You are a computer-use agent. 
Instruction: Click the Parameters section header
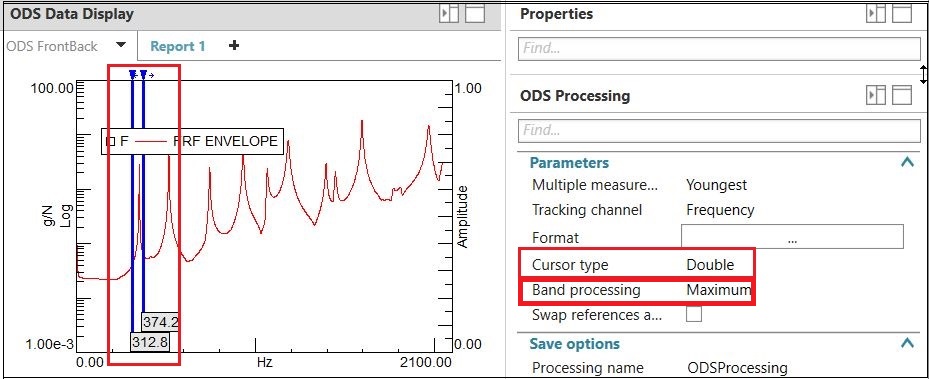coord(569,163)
